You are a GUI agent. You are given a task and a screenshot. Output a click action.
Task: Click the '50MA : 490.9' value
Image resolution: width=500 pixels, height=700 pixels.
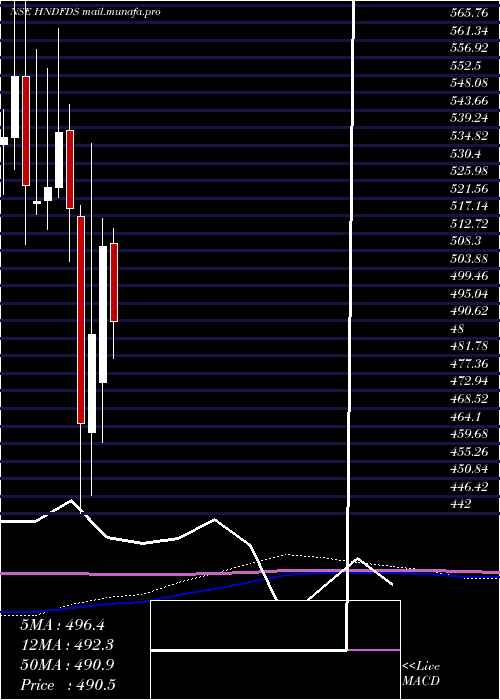[x=67, y=664]
